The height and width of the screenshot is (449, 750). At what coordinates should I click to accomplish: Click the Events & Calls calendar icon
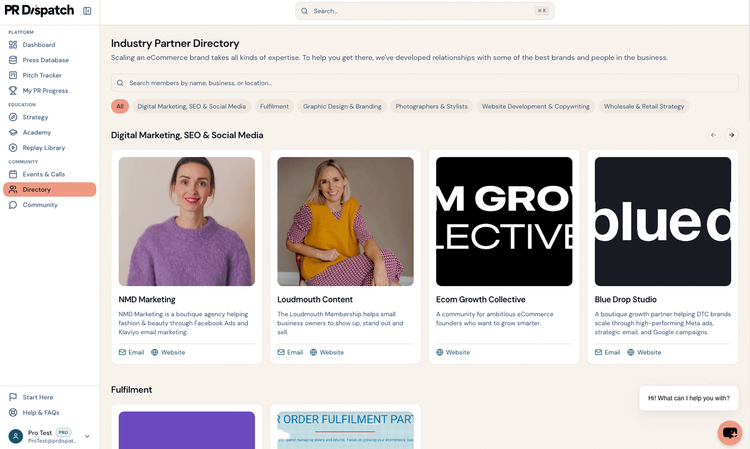point(13,175)
